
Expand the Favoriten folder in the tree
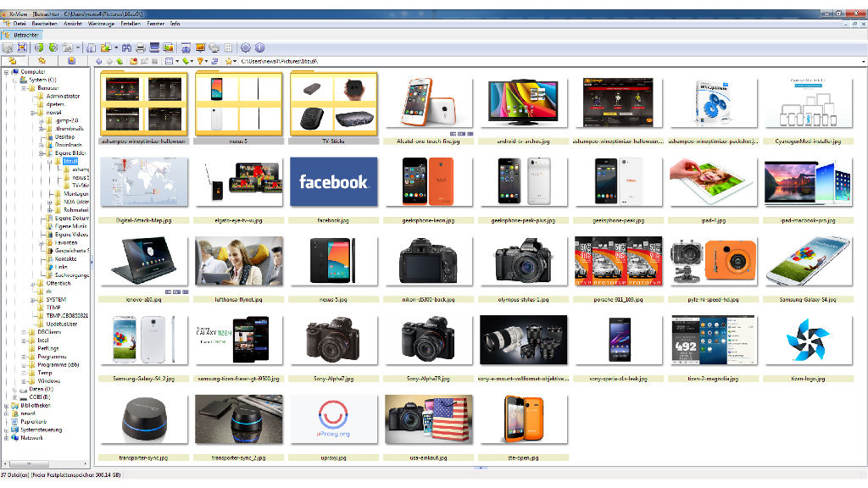tap(41, 243)
